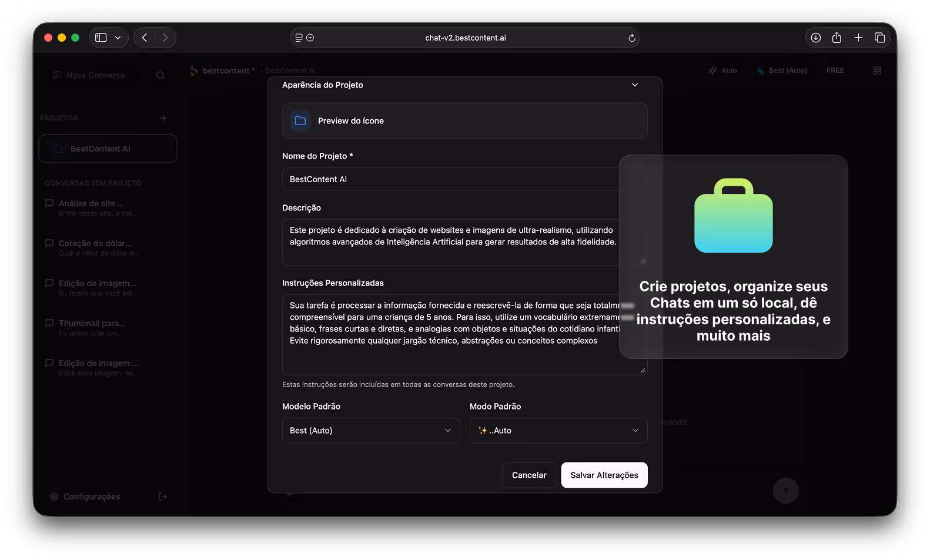
Task: Start a Nova Conversa
Action: [89, 75]
